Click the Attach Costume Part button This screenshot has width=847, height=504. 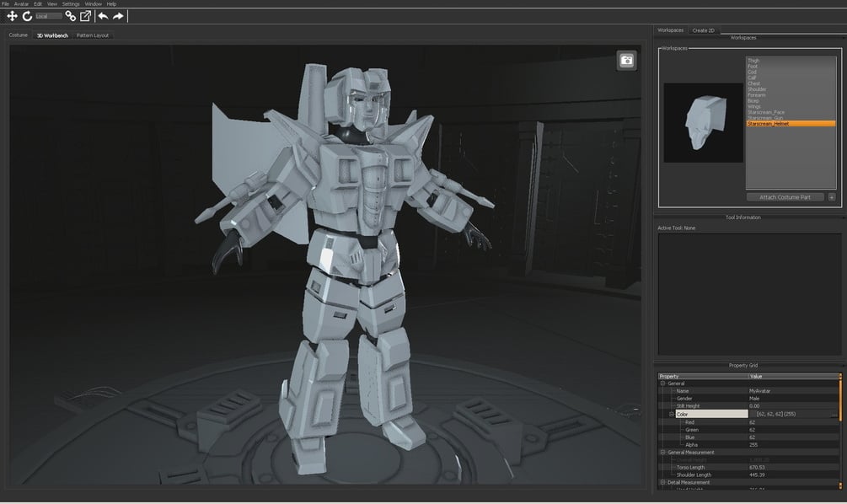785,197
